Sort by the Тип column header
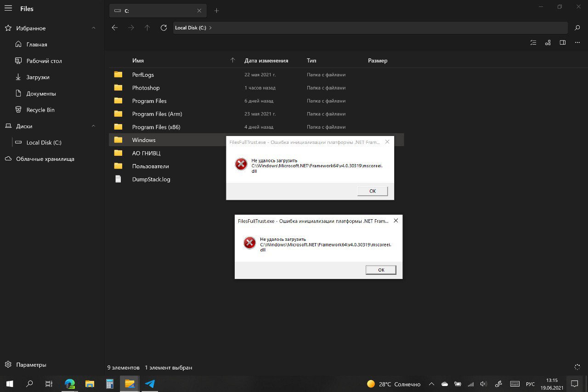Screen dimensions: 588x392 (x=311, y=60)
